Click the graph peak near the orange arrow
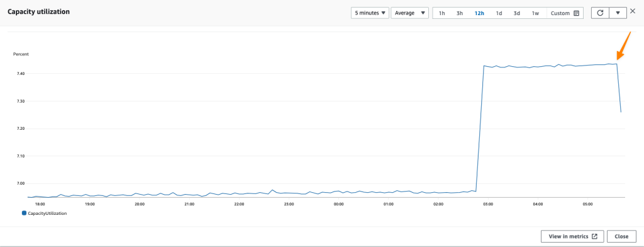 617,64
